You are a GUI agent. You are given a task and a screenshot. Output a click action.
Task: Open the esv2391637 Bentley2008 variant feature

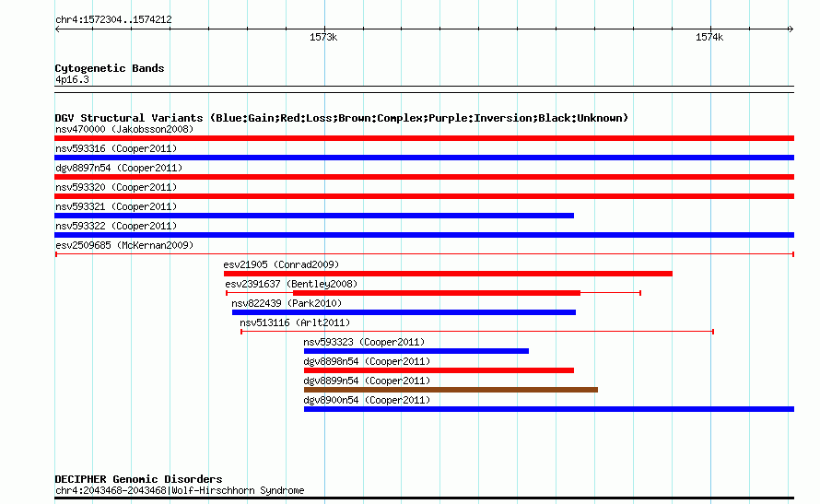coord(434,293)
